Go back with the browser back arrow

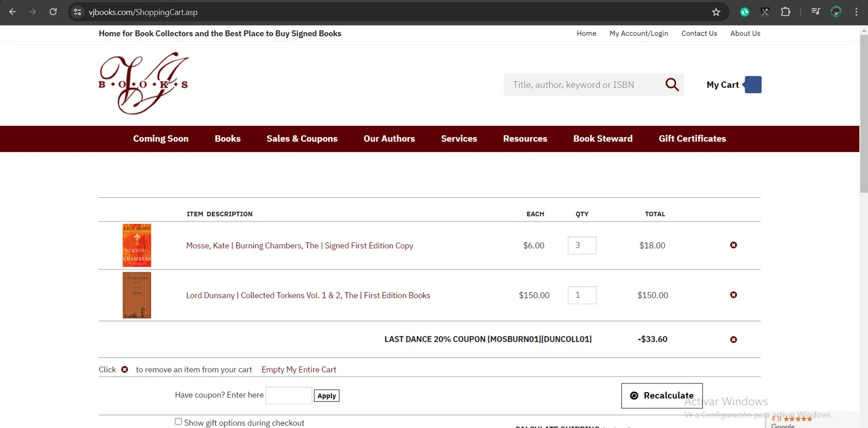click(x=13, y=12)
